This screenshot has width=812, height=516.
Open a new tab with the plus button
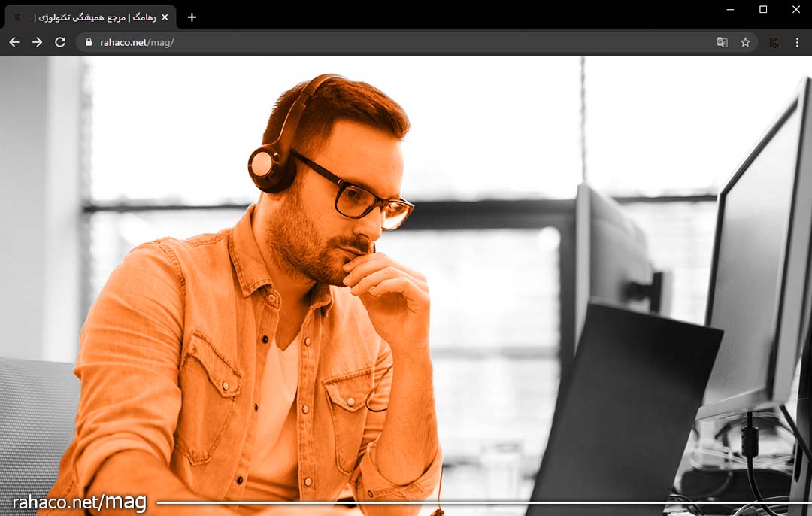click(x=192, y=17)
